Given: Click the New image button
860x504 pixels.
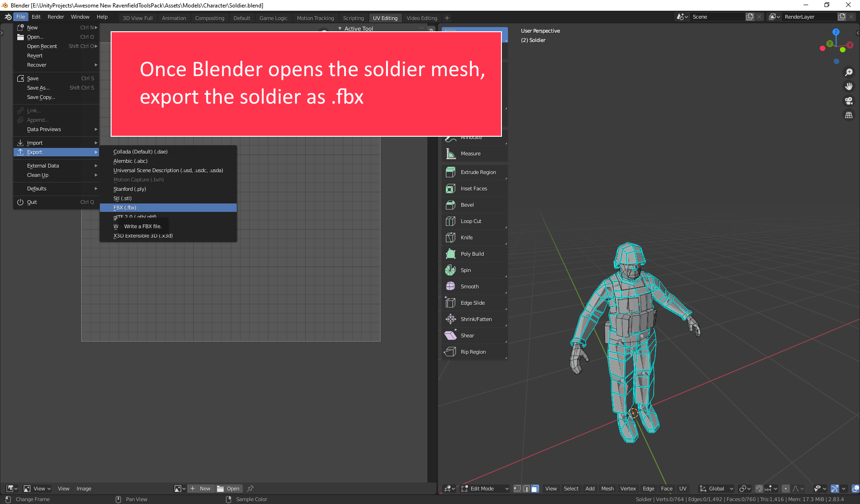Looking at the screenshot, I should (x=201, y=489).
